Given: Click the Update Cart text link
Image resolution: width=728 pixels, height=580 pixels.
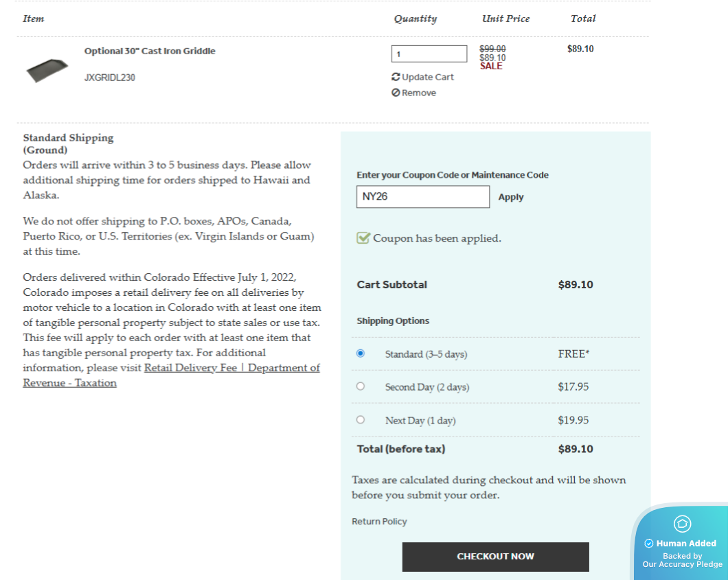Looking at the screenshot, I should point(428,77).
